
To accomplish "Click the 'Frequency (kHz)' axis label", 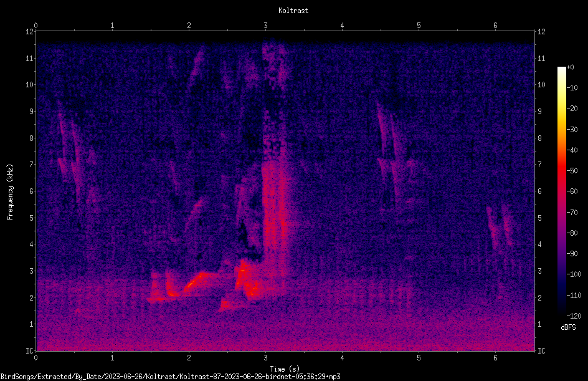I will 10,192.
